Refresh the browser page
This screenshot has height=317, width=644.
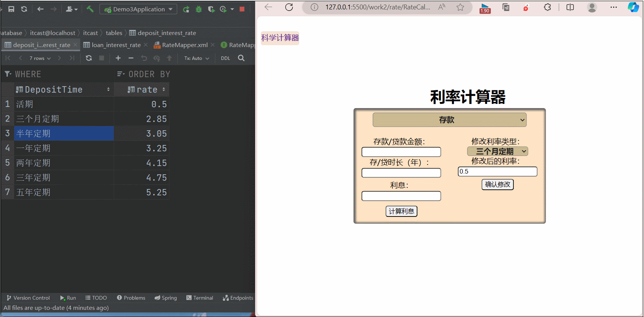click(x=289, y=7)
